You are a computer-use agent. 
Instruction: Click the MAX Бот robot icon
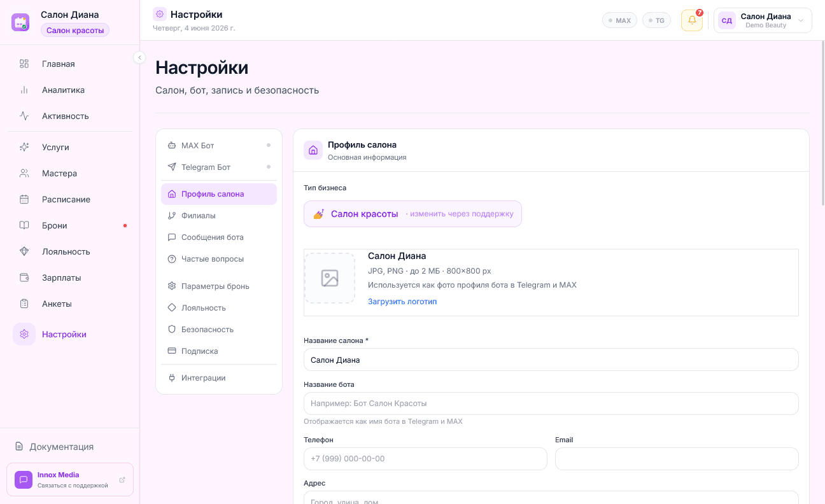pos(172,146)
